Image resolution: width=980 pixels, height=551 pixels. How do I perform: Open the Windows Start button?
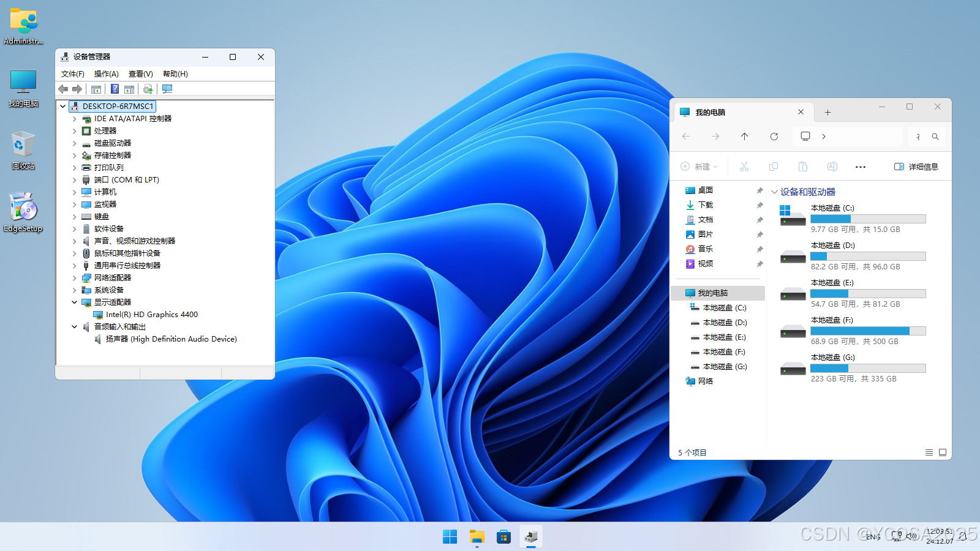coord(450,536)
